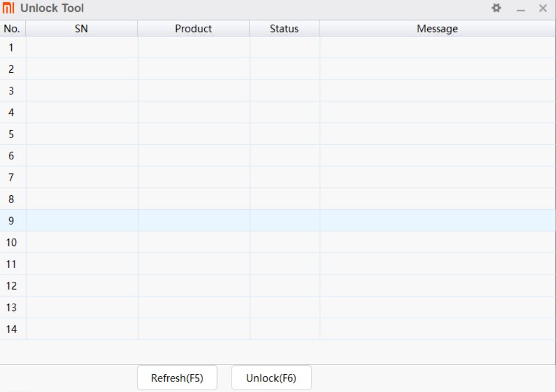Sort by the SN column header
The height and width of the screenshot is (392, 556).
coord(81,29)
